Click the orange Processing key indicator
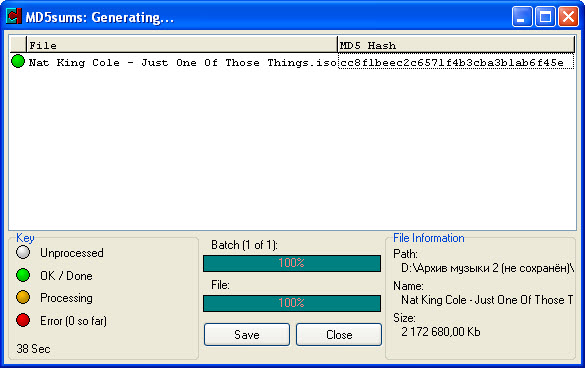This screenshot has width=585, height=368. (x=23, y=297)
